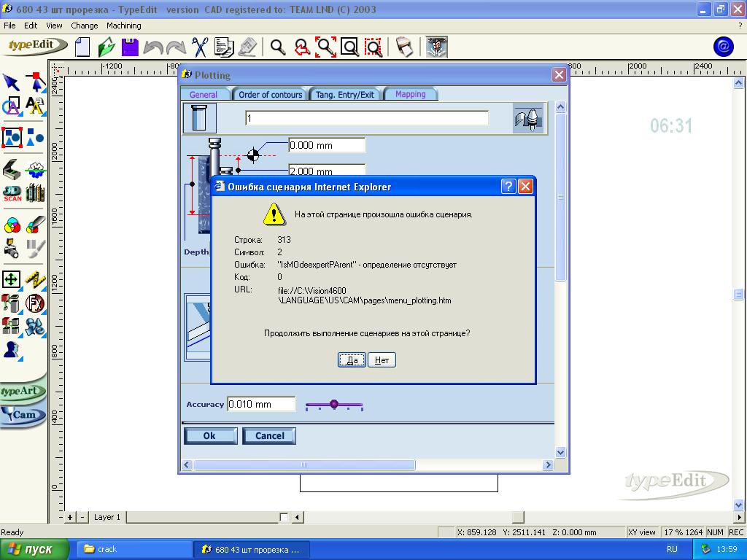Click Plotting dialog scroll up arrow

coord(561,107)
